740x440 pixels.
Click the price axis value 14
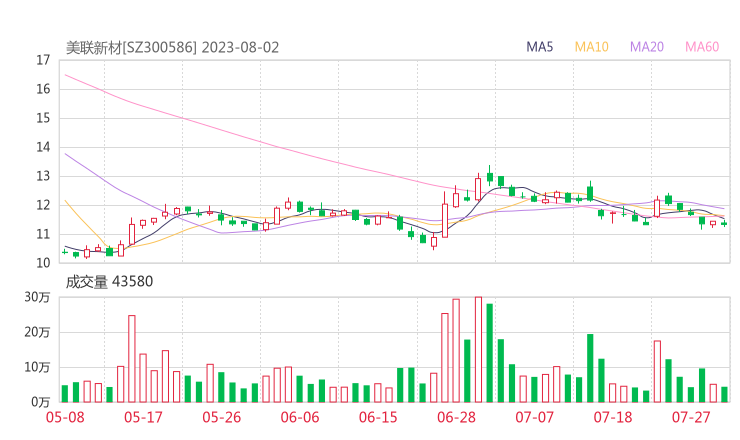point(43,147)
